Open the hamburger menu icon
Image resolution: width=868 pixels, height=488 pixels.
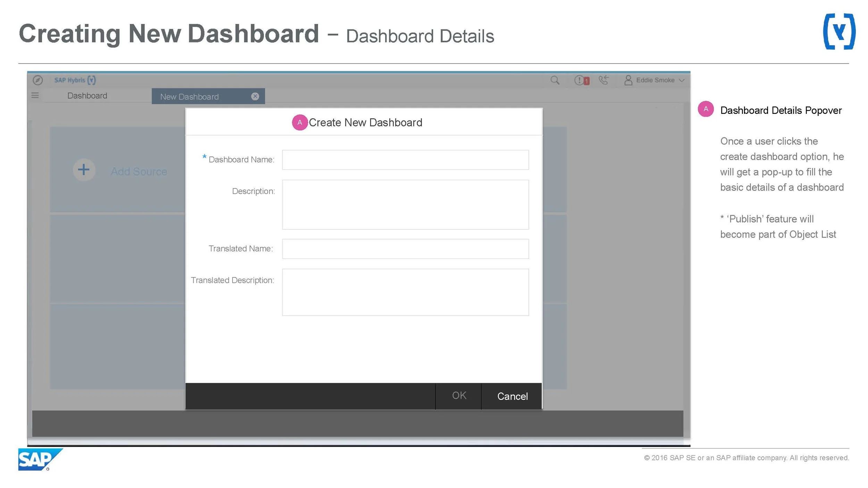click(x=35, y=95)
